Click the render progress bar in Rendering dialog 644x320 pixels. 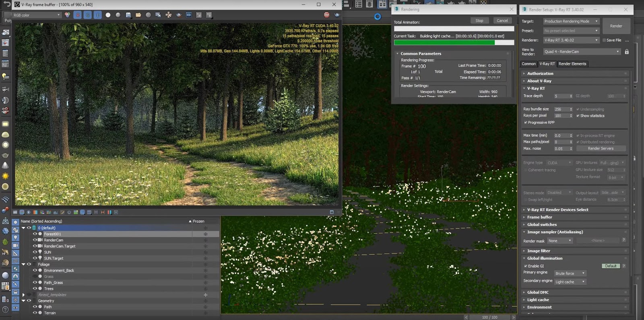click(x=454, y=42)
